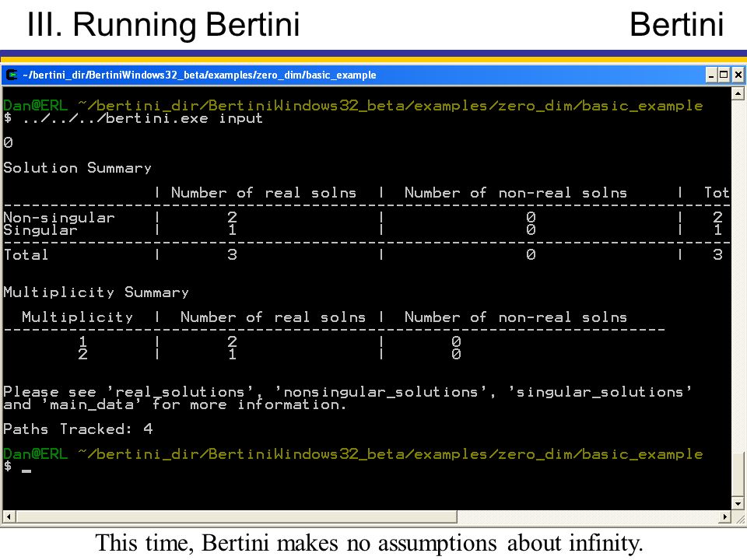Click the horizontal scrollbar right arrow

point(724,516)
